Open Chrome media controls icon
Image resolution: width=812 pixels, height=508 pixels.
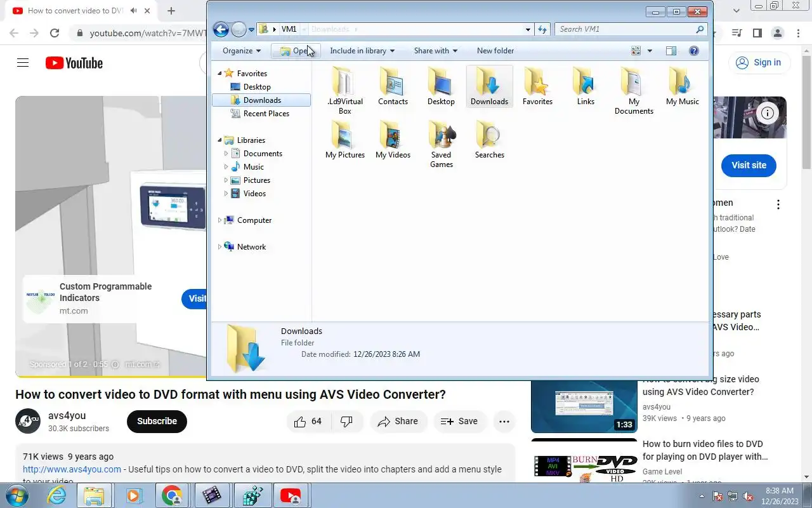(737, 33)
